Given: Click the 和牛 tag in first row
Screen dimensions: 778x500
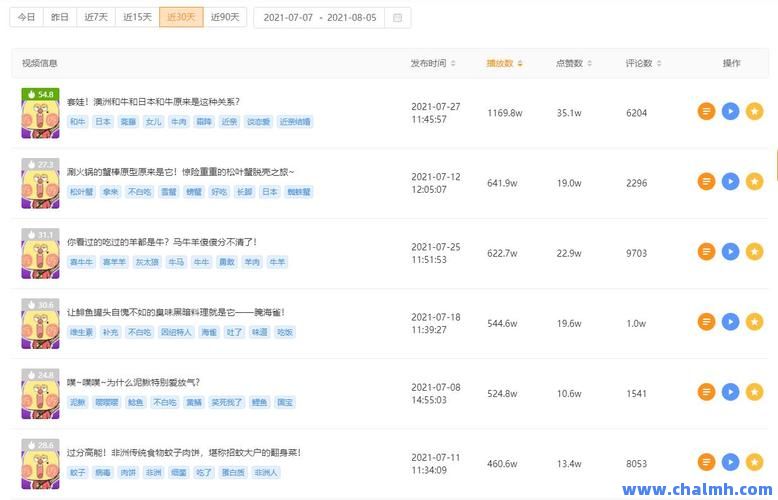Looking at the screenshot, I should [77, 122].
